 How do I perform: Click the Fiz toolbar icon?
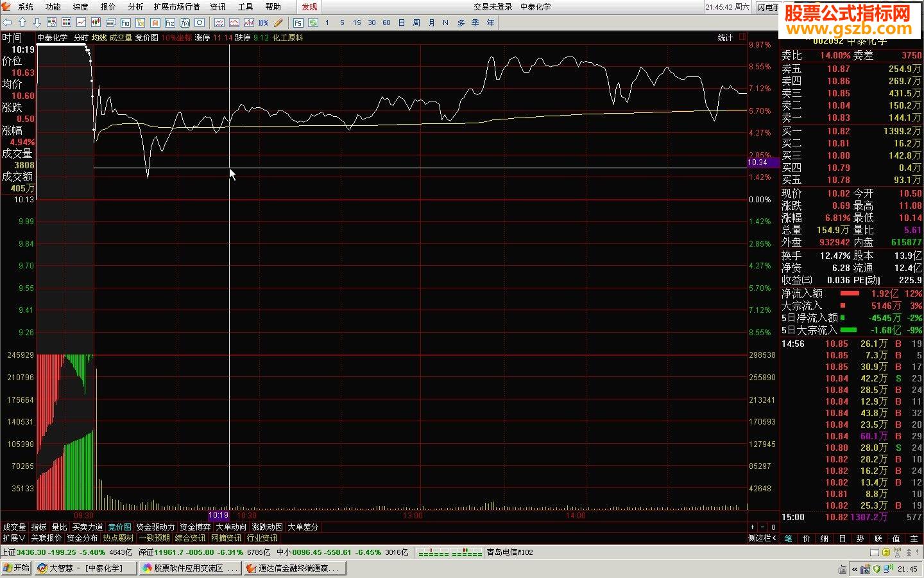(170, 22)
